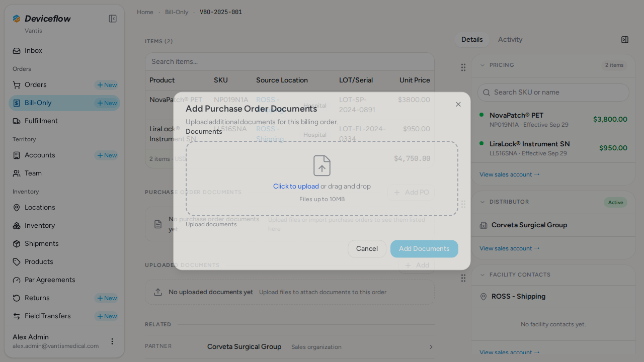The height and width of the screenshot is (362, 644).
Task: Click the Team people icon
Action: 17,173
